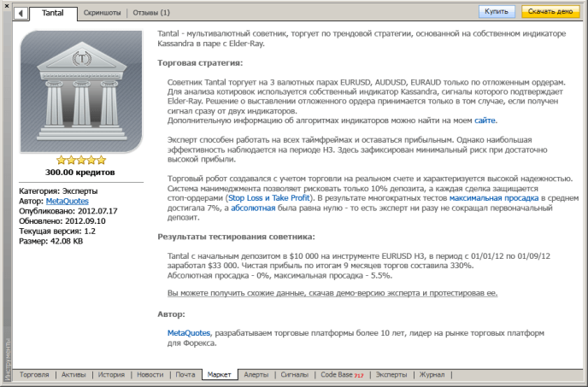Screen dimensions: 588x387
Task: Click the Tantal product logo image
Action: (81, 91)
